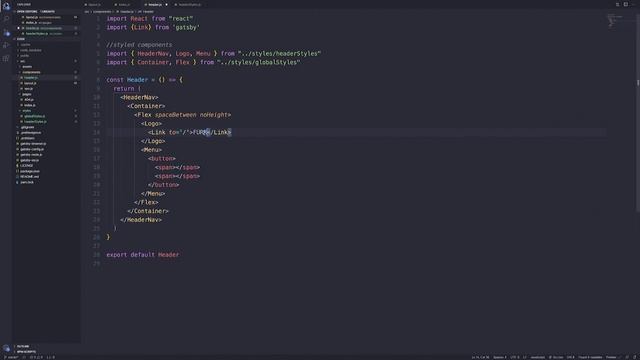Expand the assets folder
The height and width of the screenshot is (360, 640).
pyautogui.click(x=27, y=67)
